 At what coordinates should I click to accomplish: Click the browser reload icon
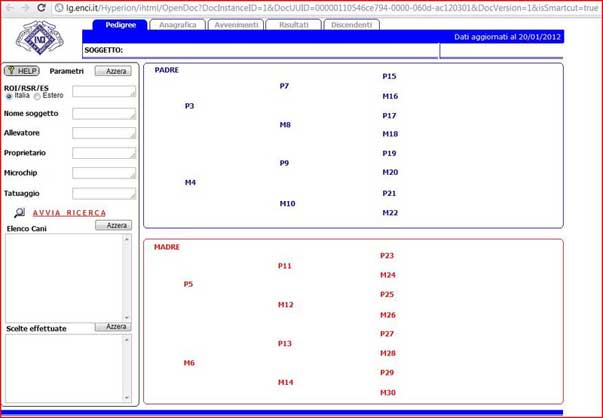click(x=42, y=7)
